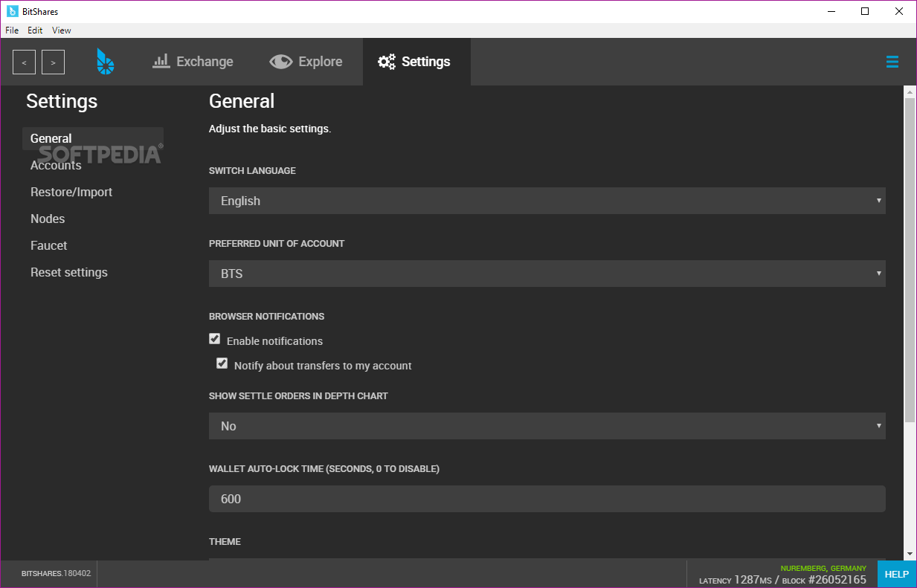Open the Exchange tab
Viewport: 917px width, 588px height.
pos(193,62)
